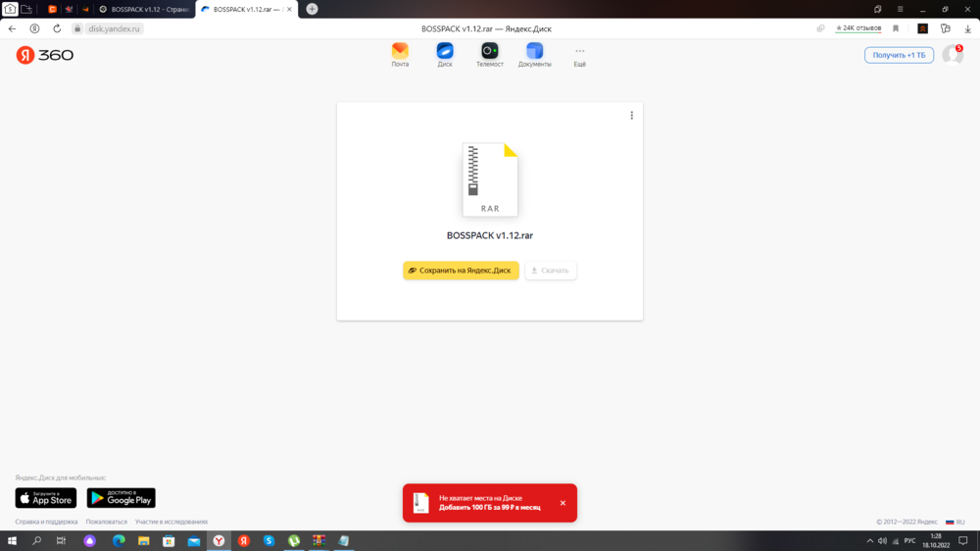980x551 pixels.
Task: Open the taskbar clock and date
Action: coord(936,541)
